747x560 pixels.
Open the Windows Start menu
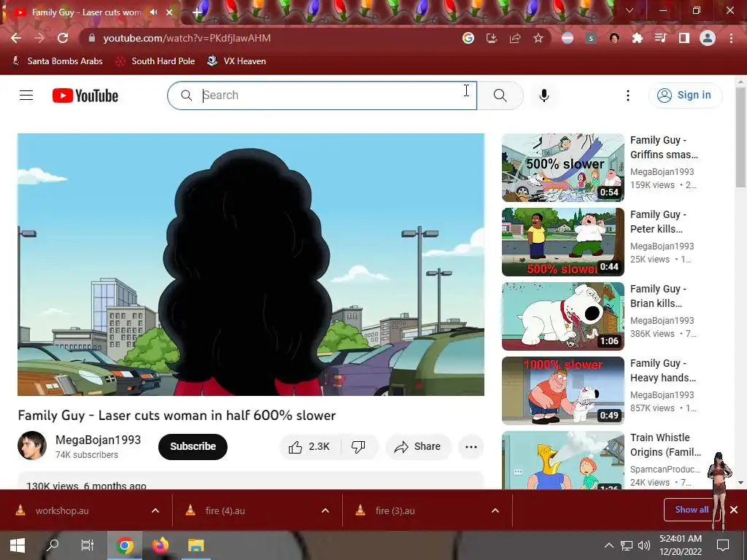point(18,545)
